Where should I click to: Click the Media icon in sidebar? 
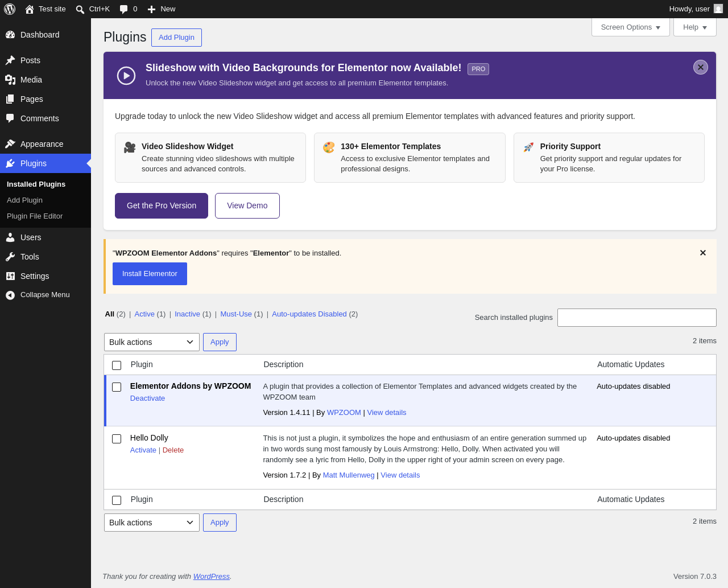point(10,80)
